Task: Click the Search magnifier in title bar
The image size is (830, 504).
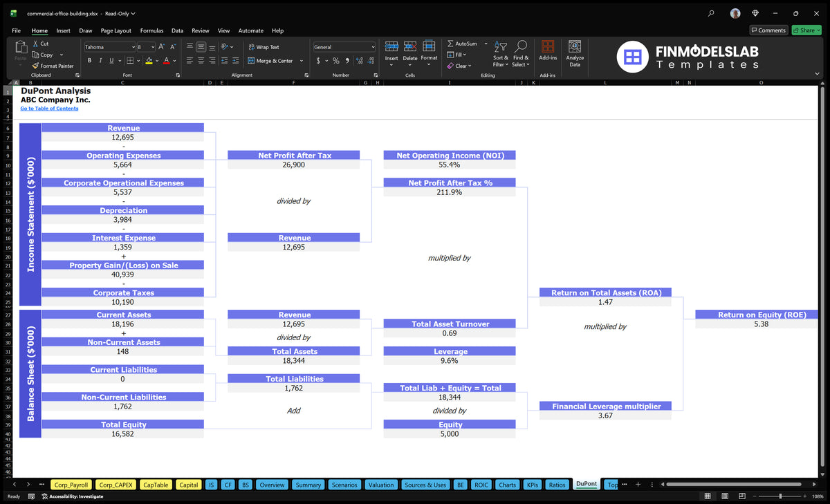Action: pyautogui.click(x=712, y=13)
